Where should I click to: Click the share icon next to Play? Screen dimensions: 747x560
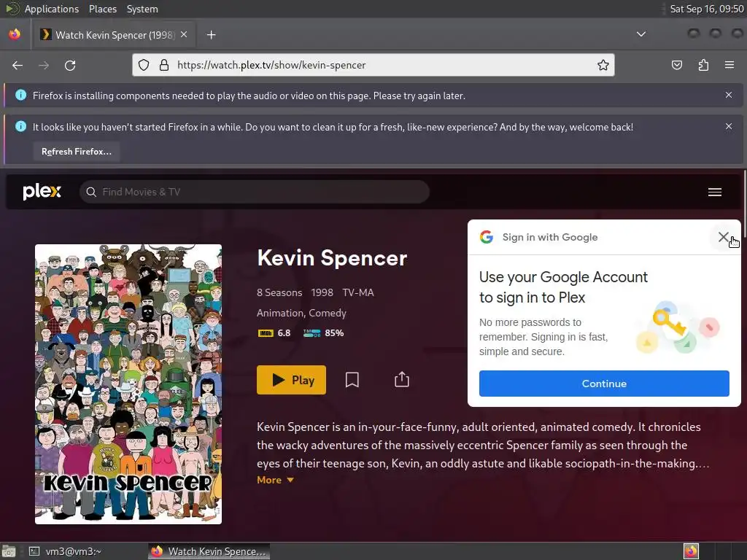click(x=402, y=379)
